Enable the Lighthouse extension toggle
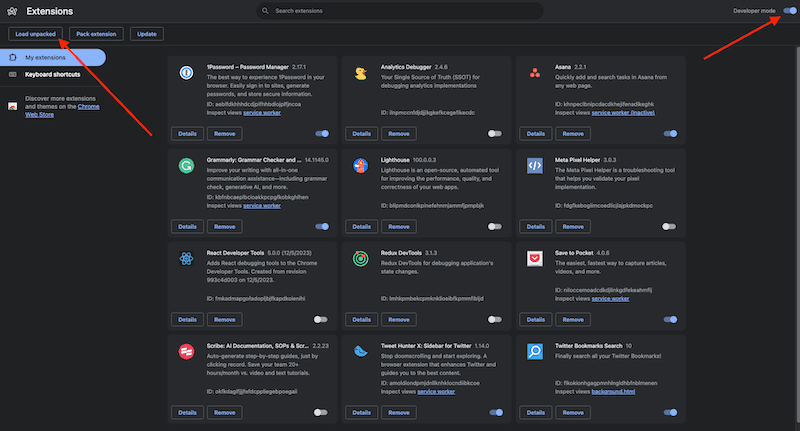The image size is (800, 431). click(x=495, y=226)
